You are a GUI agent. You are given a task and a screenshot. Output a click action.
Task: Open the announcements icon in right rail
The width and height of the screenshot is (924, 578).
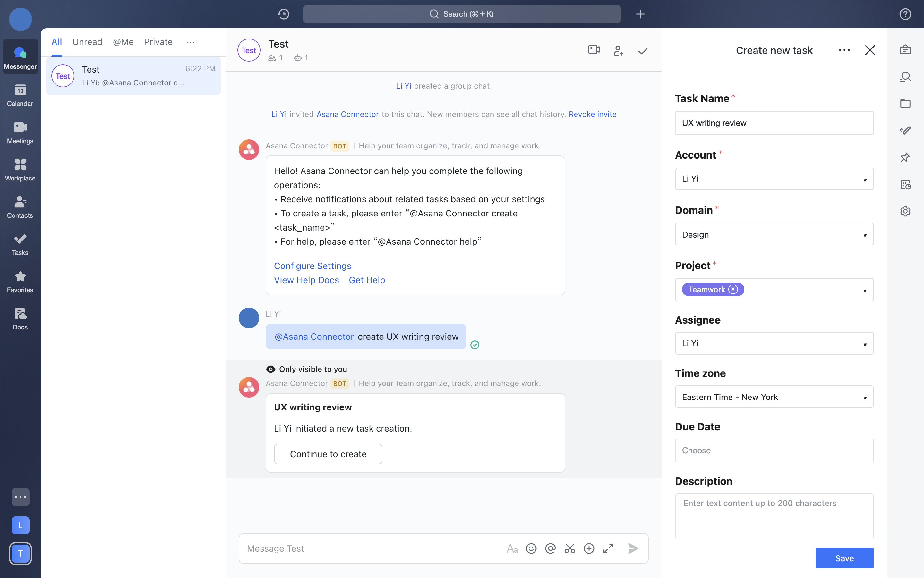(905, 50)
